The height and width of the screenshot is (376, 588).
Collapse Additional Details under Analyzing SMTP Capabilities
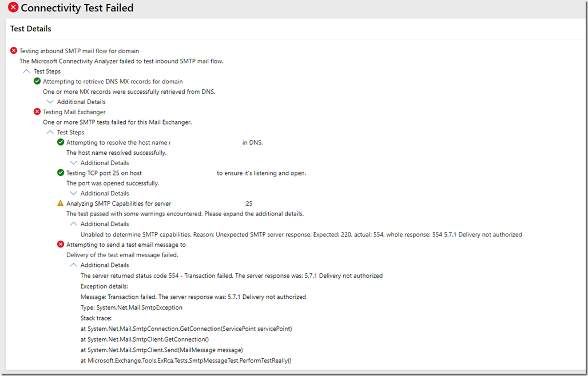pos(73,224)
